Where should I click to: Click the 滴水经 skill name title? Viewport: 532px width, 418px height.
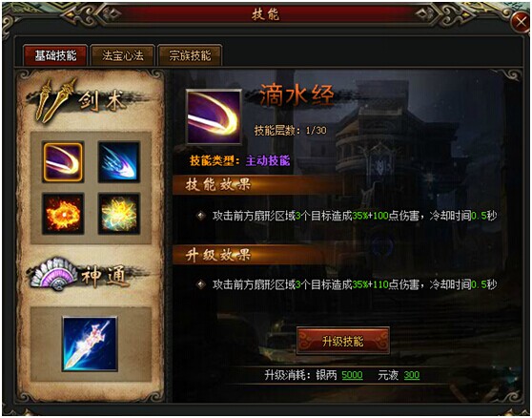pos(297,95)
